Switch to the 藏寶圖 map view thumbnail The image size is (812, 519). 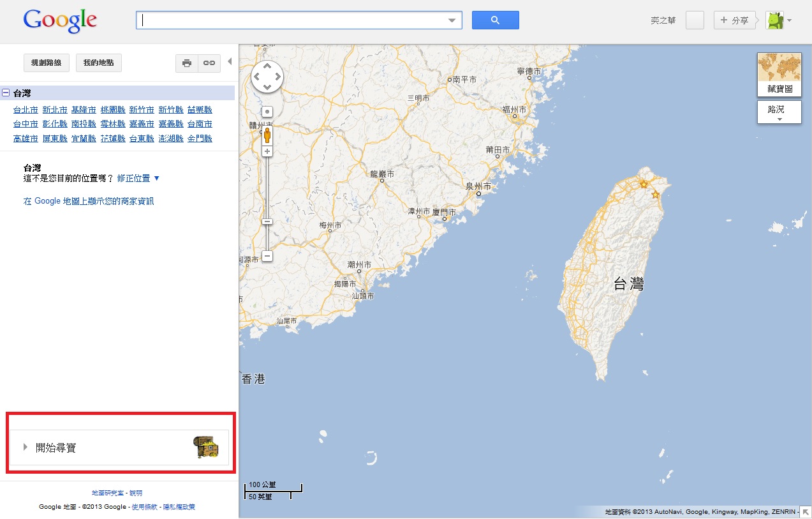pyautogui.click(x=779, y=74)
